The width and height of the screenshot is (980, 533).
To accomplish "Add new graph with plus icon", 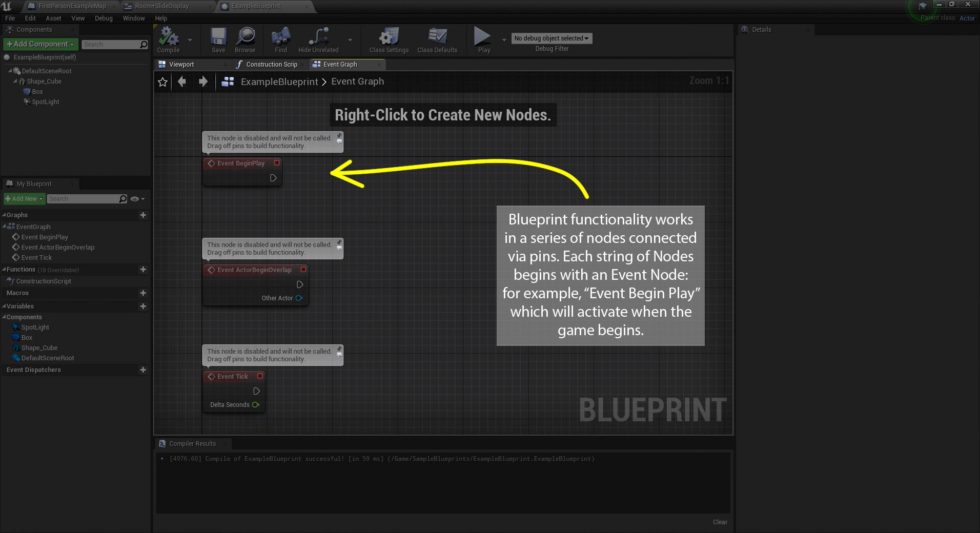I will coord(143,215).
